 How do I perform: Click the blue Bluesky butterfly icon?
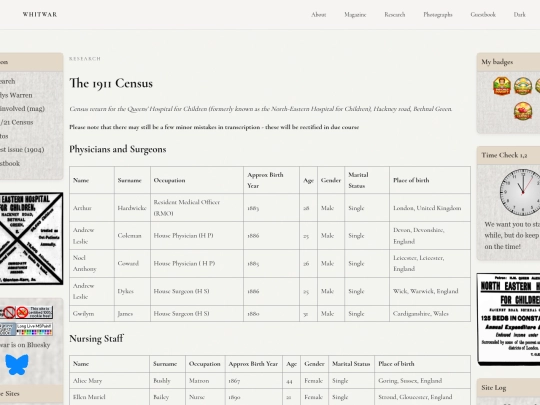[x=17, y=365]
